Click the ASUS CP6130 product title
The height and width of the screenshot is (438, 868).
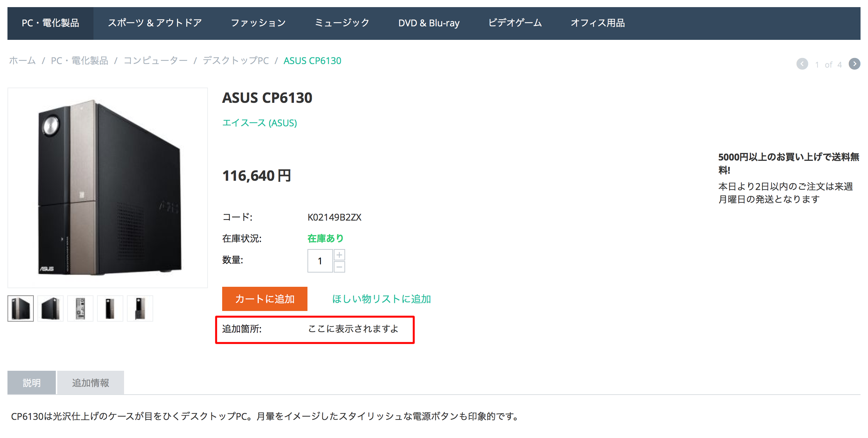click(x=267, y=98)
